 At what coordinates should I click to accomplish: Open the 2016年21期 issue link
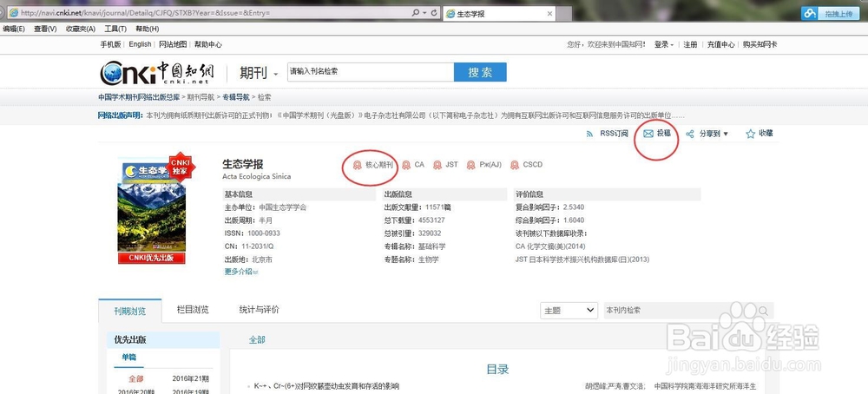pyautogui.click(x=190, y=379)
